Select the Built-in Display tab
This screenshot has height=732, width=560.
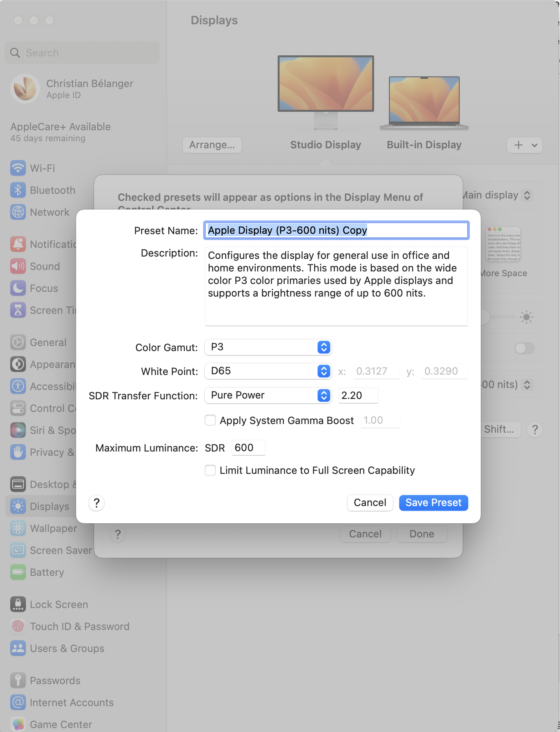tap(424, 145)
